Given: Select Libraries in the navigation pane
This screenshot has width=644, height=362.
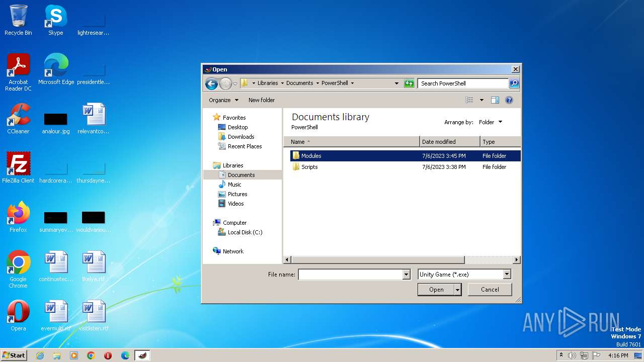Looking at the screenshot, I should (x=233, y=165).
